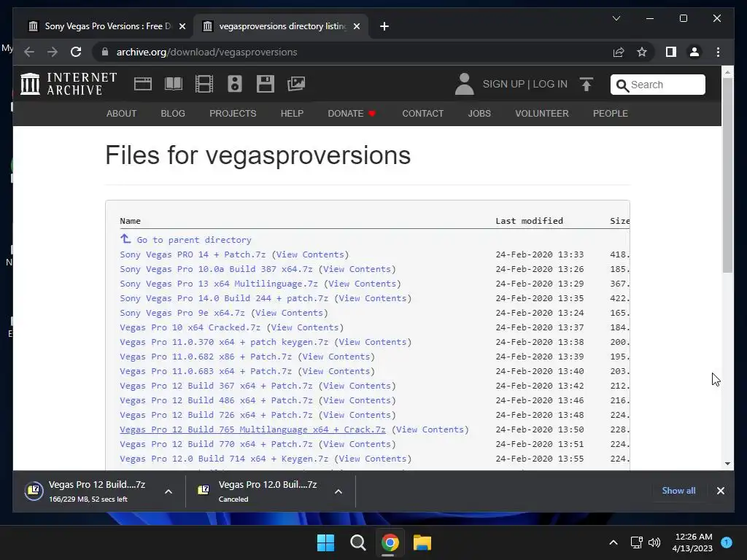Screen dimensions: 747x560
Task: Reload the page
Action: [x=76, y=52]
